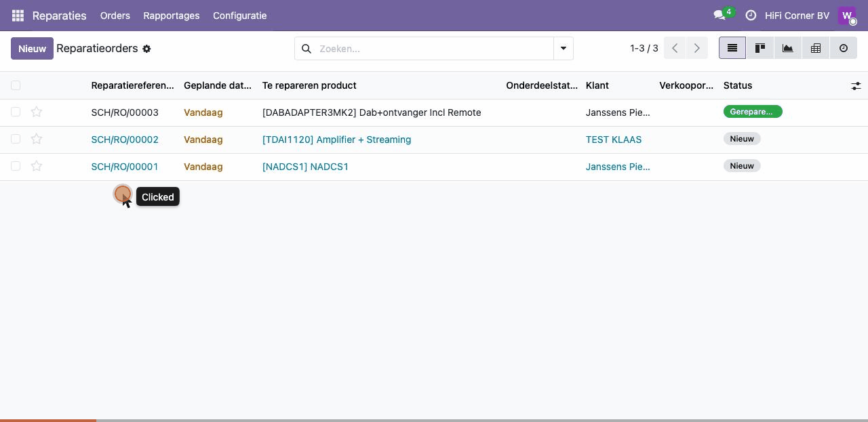This screenshot has height=422, width=868.
Task: Switch to the pivot table view
Action: (x=816, y=48)
